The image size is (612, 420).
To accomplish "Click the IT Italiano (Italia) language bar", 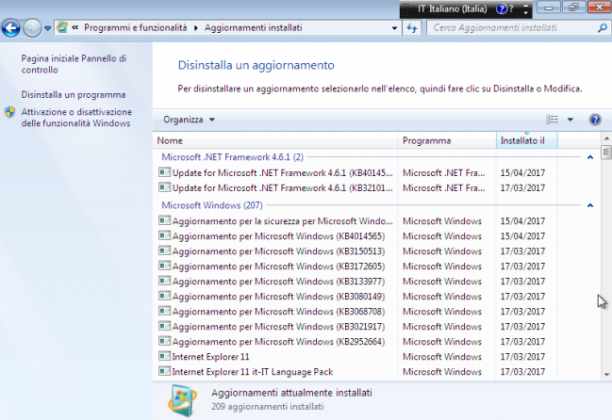I will coord(452,9).
